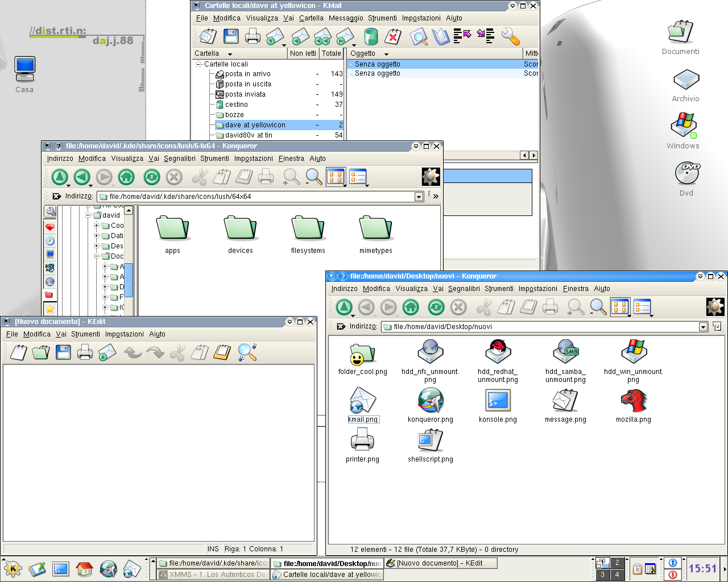728x582 pixels.
Task: Click the KEdit save floppy icon
Action: click(63, 352)
